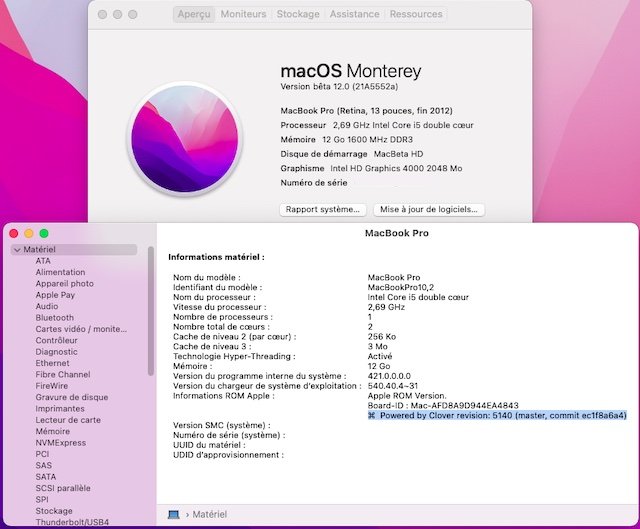Click the UDID d'approvisionnement label

click(x=228, y=455)
